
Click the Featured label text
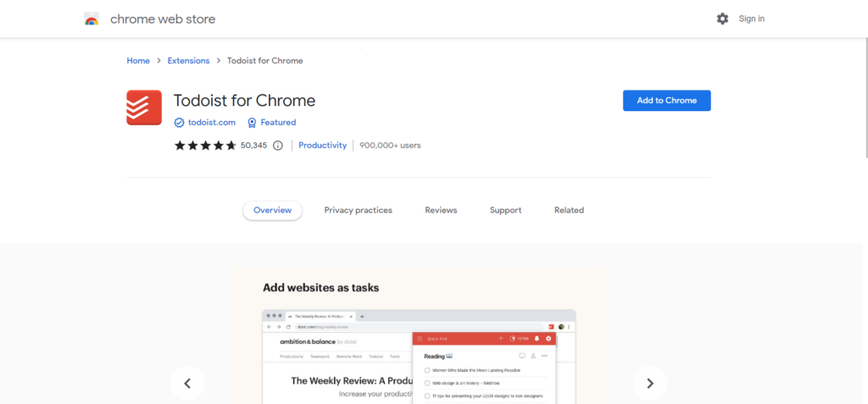coord(278,122)
